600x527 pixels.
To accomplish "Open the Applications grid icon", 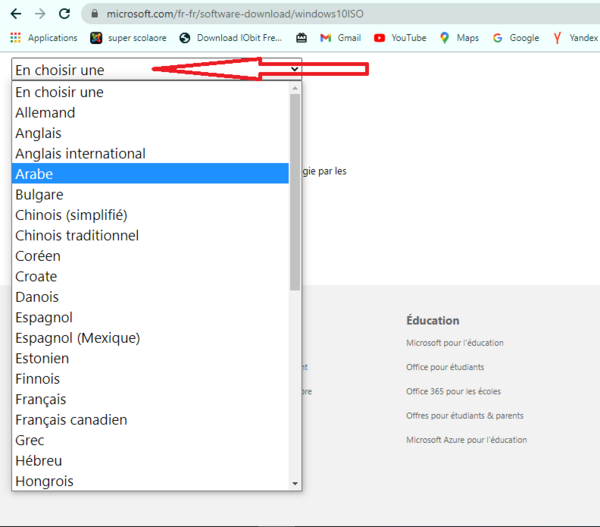I will click(x=15, y=38).
